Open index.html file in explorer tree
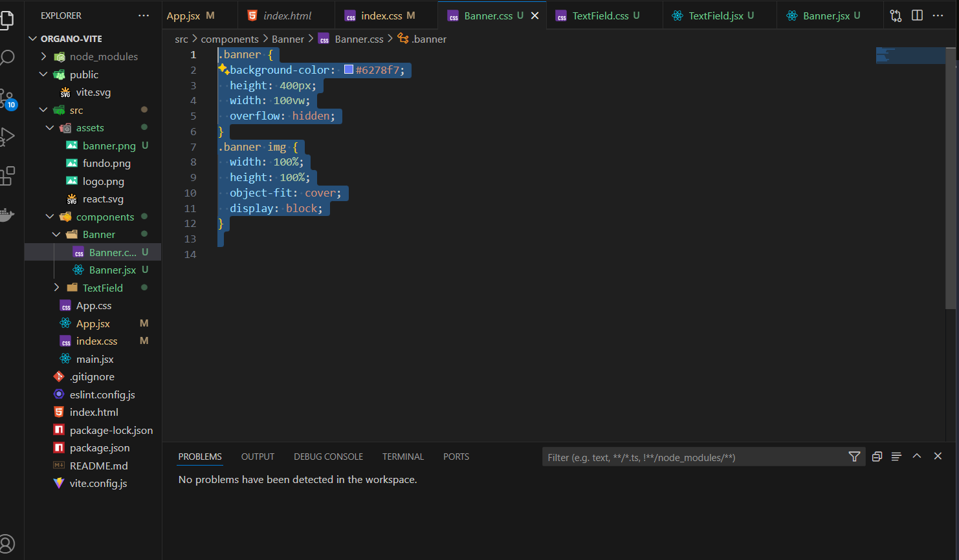Screen dimensions: 959x560 coord(94,412)
